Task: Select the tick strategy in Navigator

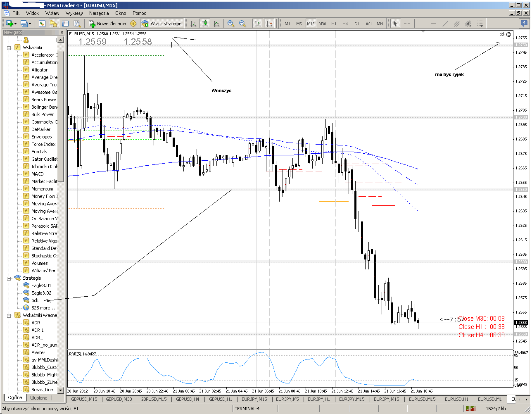Action: [35, 300]
